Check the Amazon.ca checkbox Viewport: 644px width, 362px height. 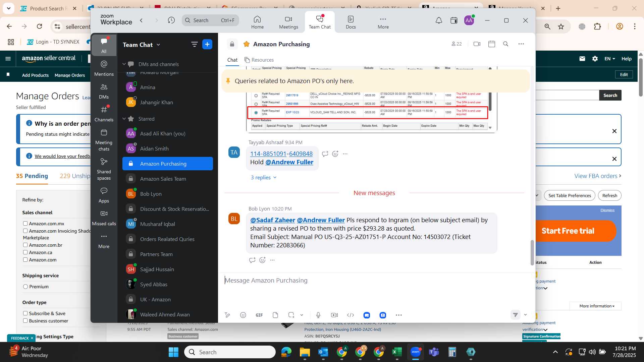point(25,252)
